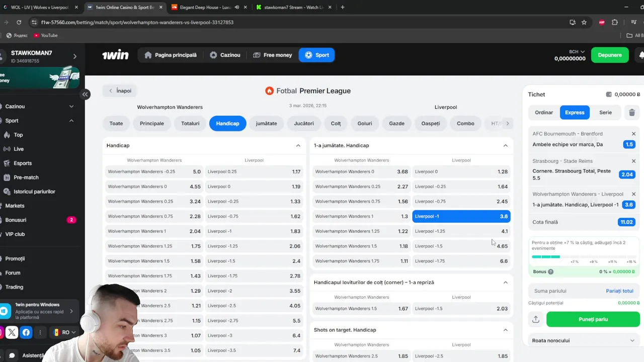
Task: Select Express bet type
Action: tap(575, 113)
